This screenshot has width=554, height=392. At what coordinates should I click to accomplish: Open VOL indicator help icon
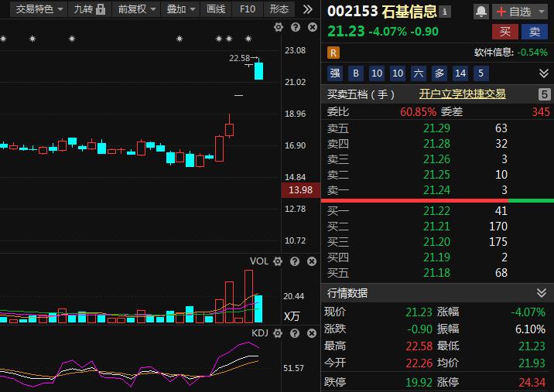click(295, 261)
